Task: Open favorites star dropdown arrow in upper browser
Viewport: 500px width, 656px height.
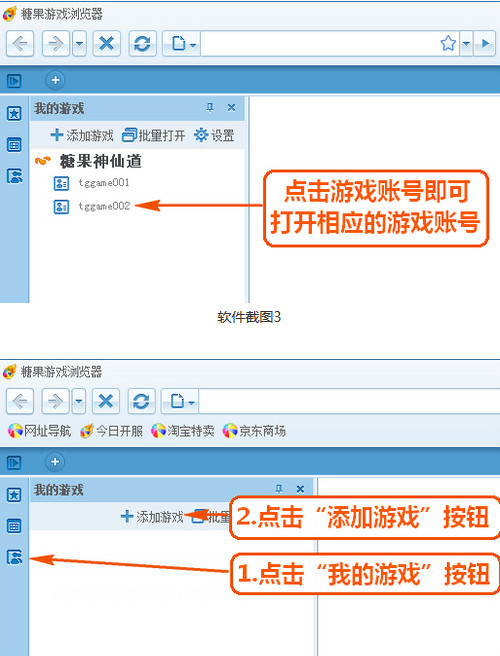Action: [466, 44]
